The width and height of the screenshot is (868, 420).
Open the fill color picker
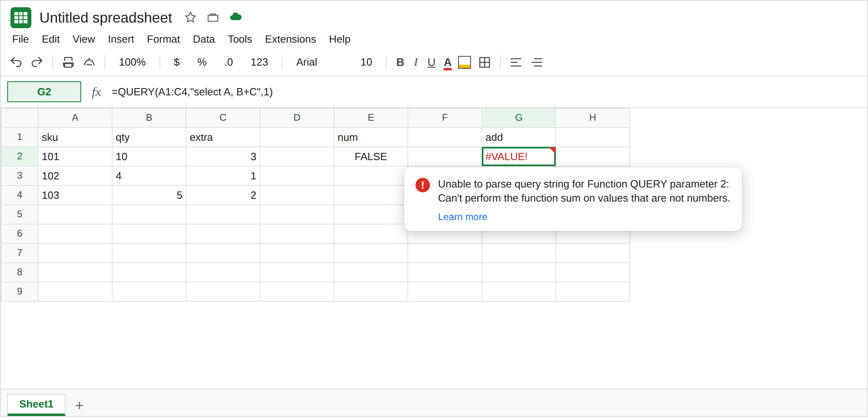pos(465,62)
